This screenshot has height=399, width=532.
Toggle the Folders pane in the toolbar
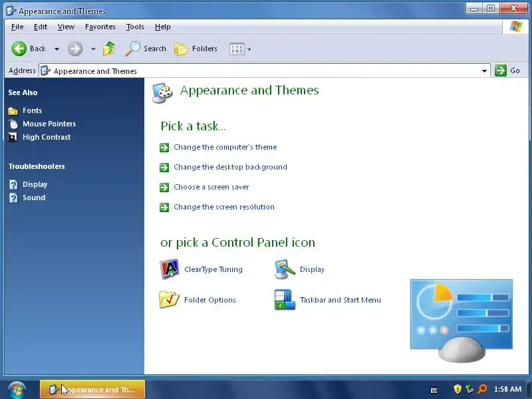point(196,49)
